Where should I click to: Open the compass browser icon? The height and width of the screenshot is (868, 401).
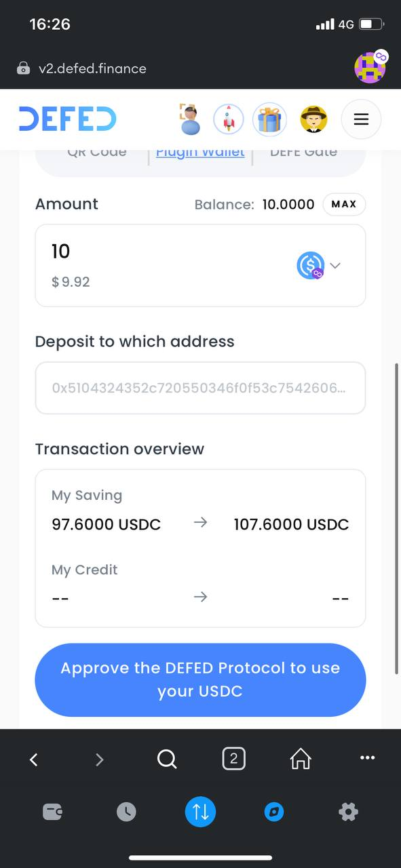(x=274, y=812)
